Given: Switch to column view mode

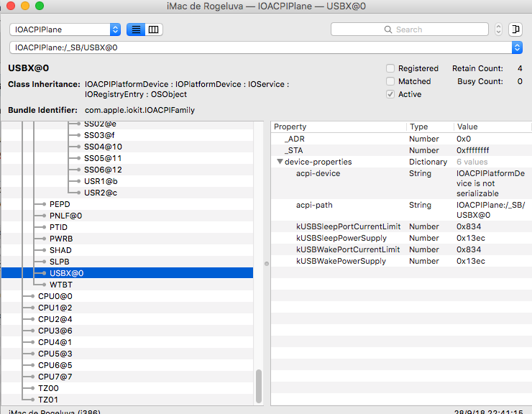Looking at the screenshot, I should click(154, 29).
